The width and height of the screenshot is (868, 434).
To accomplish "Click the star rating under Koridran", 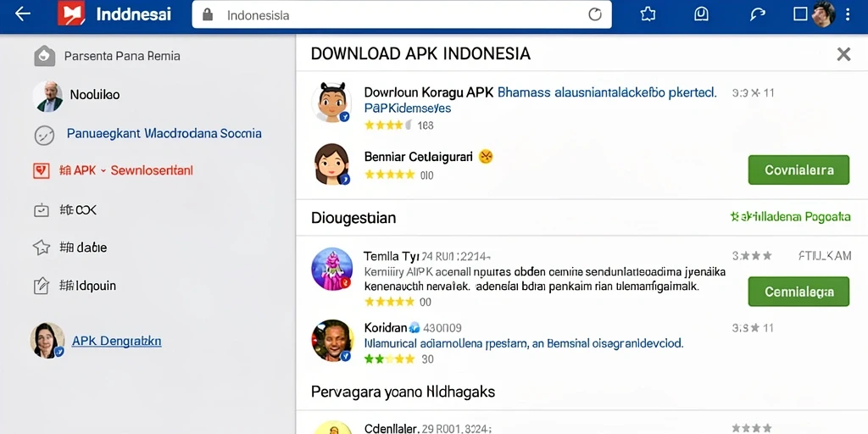I will tap(390, 359).
